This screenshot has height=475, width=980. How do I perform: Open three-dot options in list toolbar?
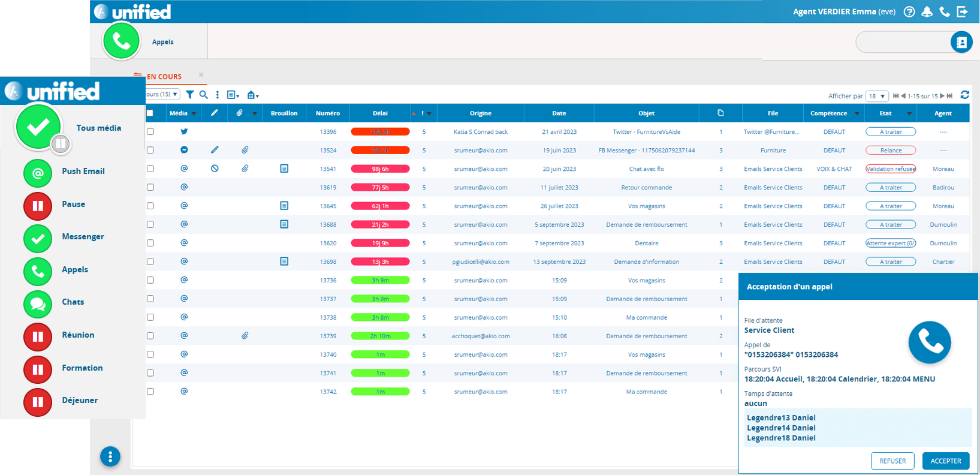tap(218, 95)
